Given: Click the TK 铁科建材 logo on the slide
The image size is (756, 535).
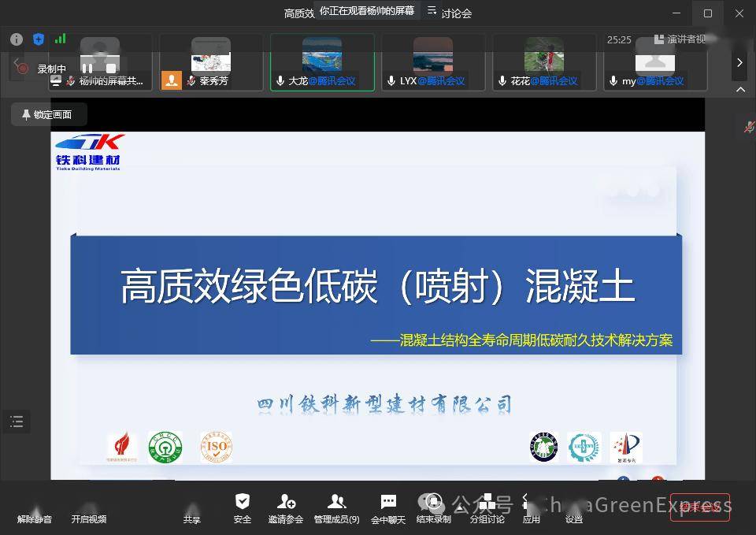Looking at the screenshot, I should (89, 151).
